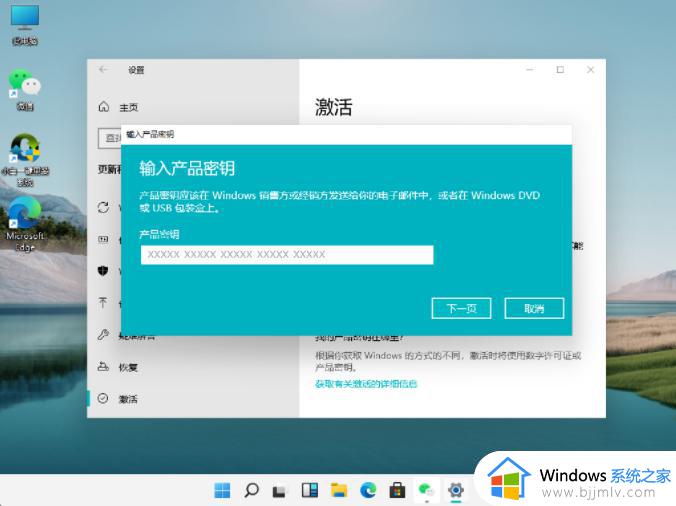Open Microsoft Store on taskbar

tap(397, 490)
